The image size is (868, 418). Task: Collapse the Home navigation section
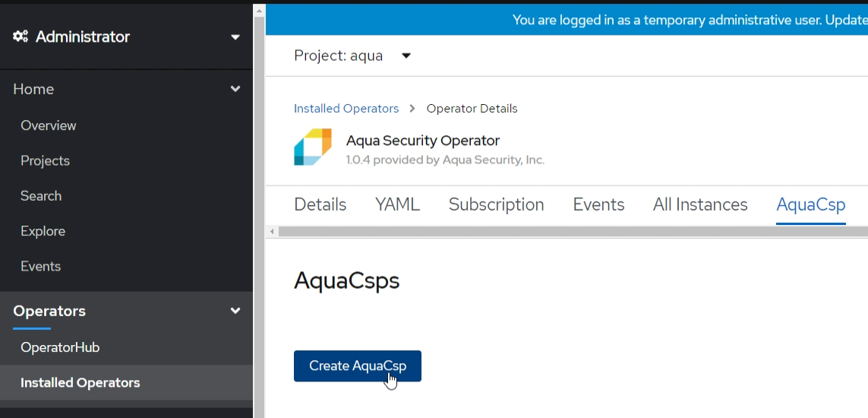click(235, 89)
